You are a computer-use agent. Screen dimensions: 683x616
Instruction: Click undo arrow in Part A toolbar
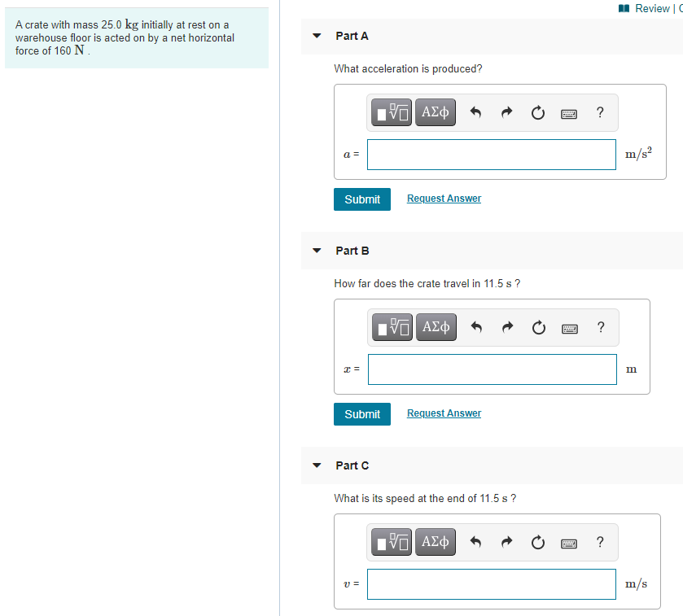tap(475, 113)
